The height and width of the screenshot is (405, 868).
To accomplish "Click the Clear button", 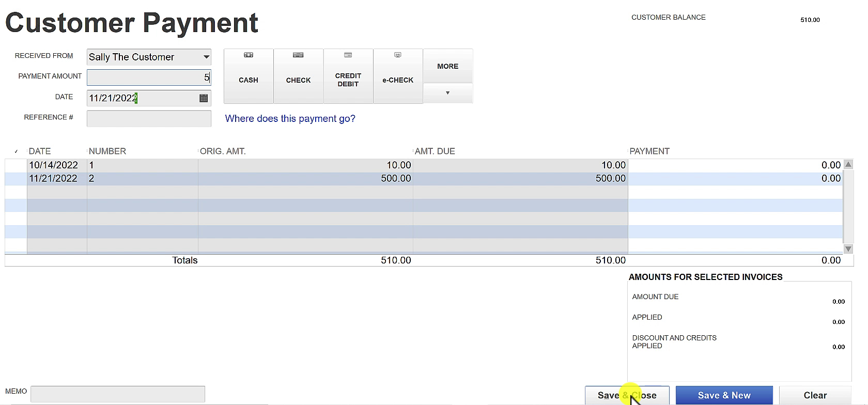I will 815,395.
